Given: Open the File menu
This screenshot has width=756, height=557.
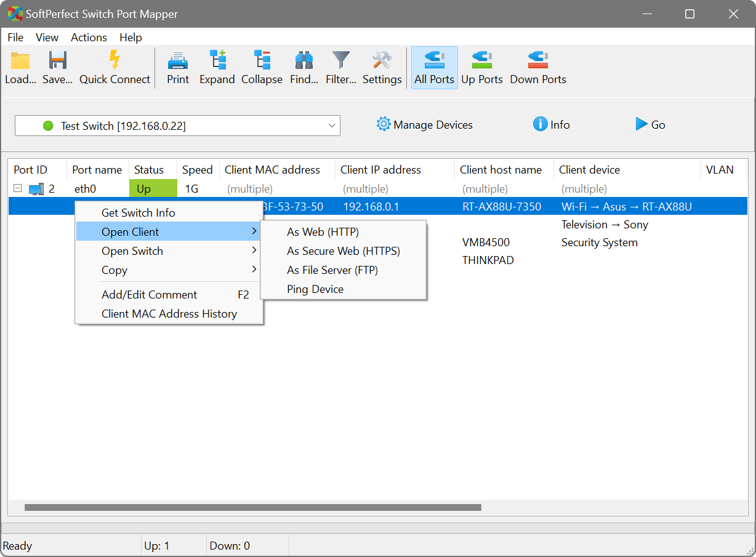Looking at the screenshot, I should point(15,38).
